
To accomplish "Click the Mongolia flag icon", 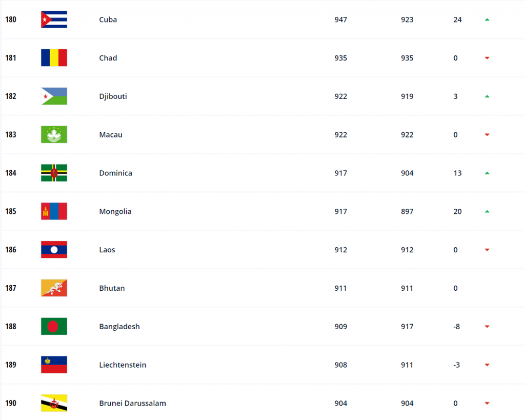I will 54,211.
